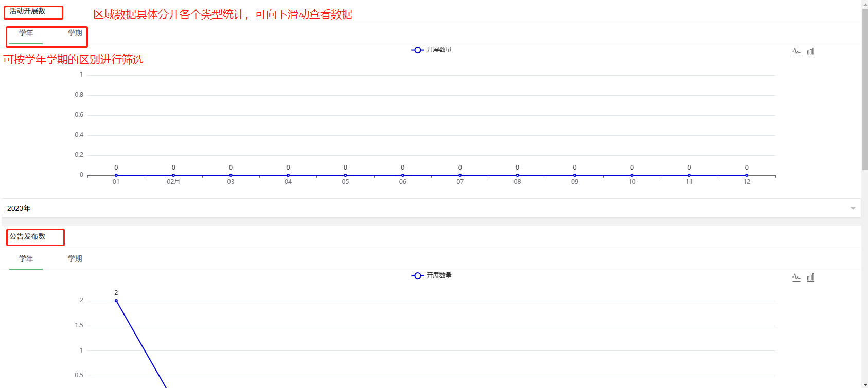Click axis label 09 in activity chart
This screenshot has width=868, height=388.
(x=575, y=182)
